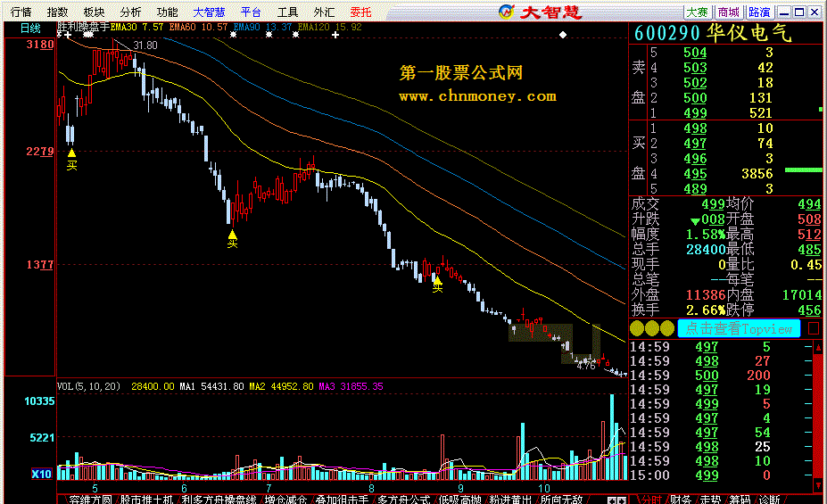Select the 多方舟公式 indicator tab

pos(403,500)
